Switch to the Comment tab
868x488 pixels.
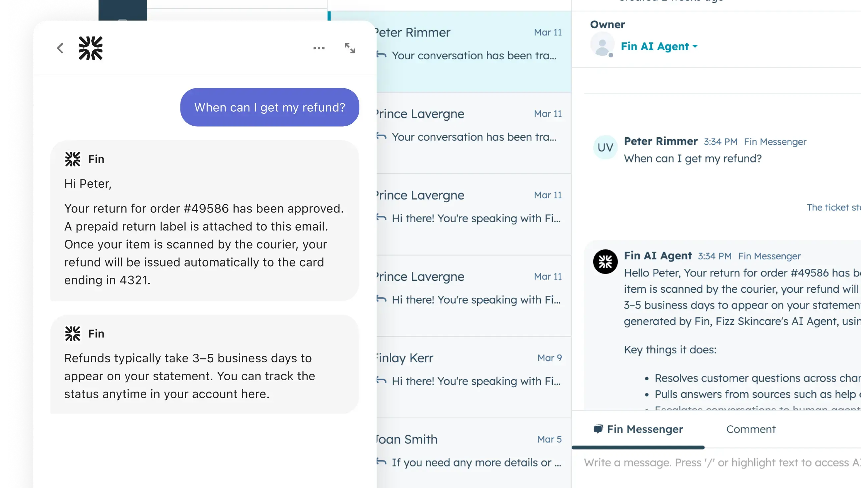pyautogui.click(x=751, y=429)
